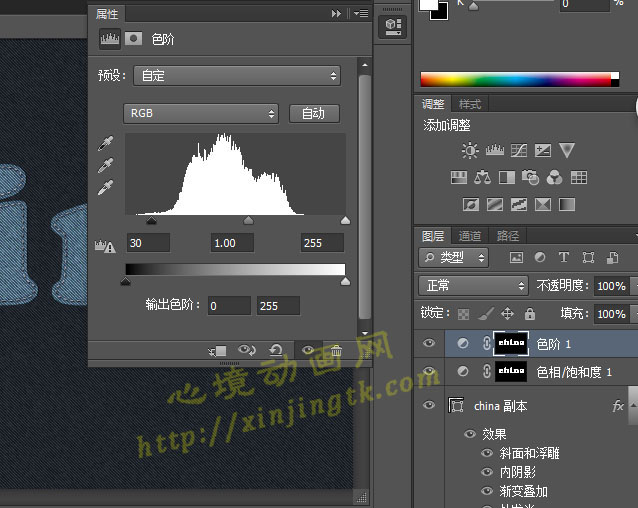
Task: Select the black point eyedropper
Action: [105, 144]
